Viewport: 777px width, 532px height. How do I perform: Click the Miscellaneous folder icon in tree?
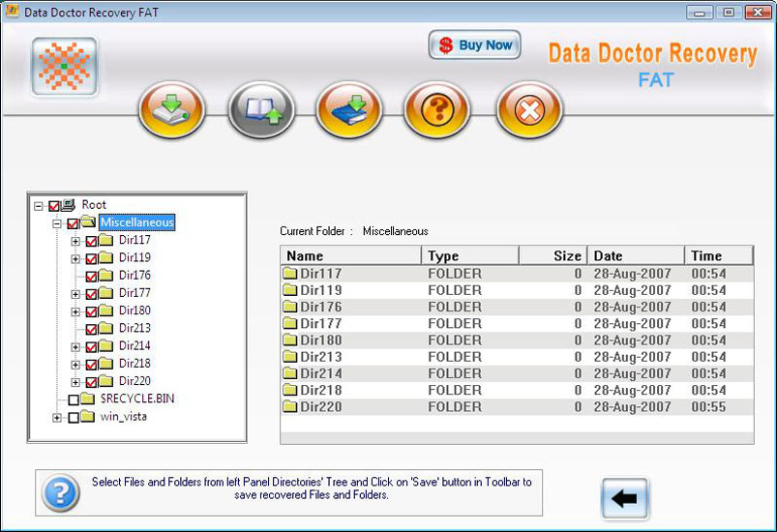pyautogui.click(x=88, y=222)
